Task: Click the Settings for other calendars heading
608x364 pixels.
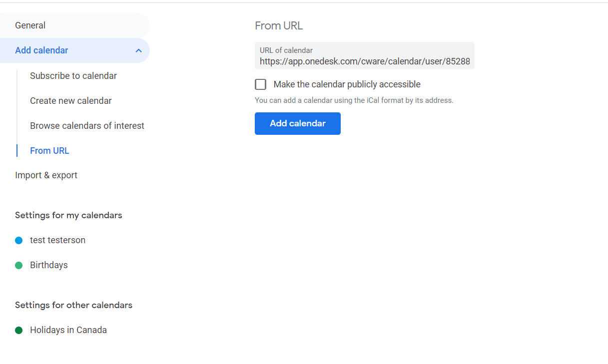Action: coord(73,305)
